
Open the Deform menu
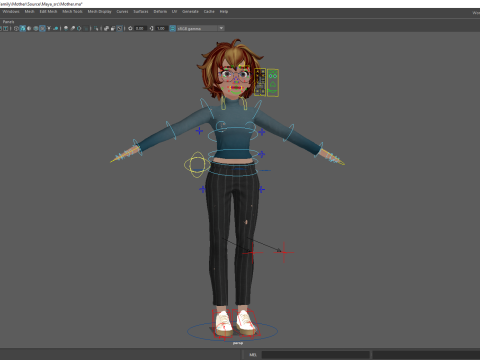[x=160, y=12]
